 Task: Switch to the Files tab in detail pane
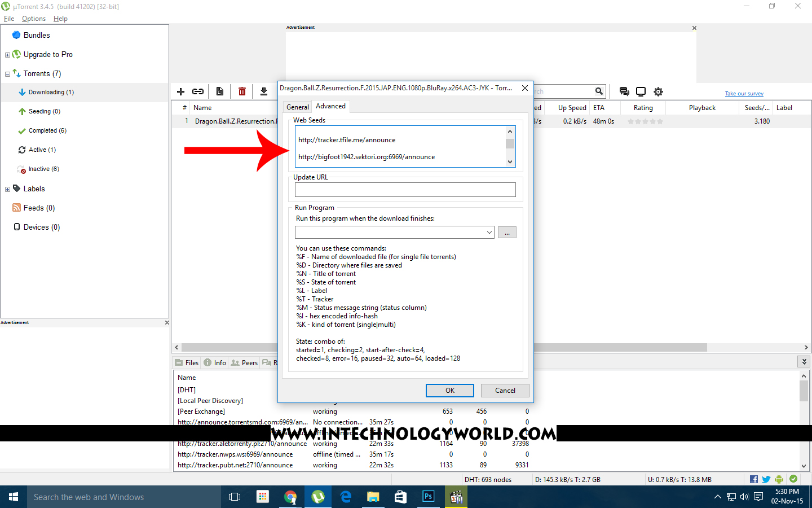(187, 362)
